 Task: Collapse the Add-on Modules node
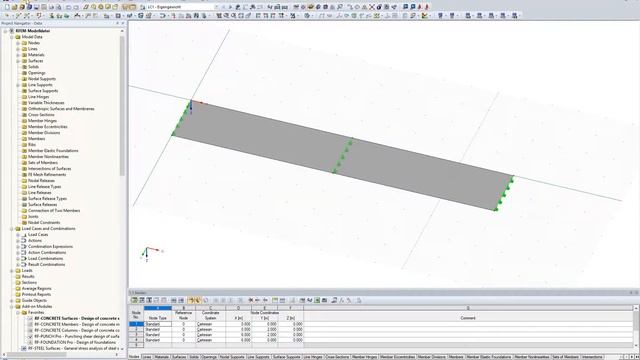(12, 307)
